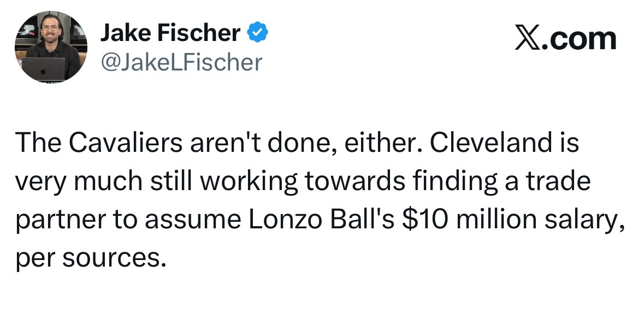
Task: Click the "$10" figure in the tweet
Action: tap(420, 219)
